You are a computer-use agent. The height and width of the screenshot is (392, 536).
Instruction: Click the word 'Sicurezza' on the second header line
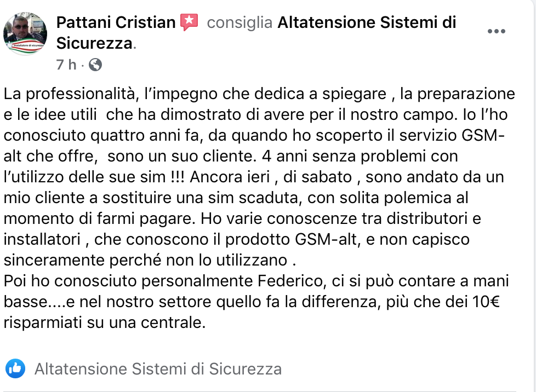[x=94, y=43]
